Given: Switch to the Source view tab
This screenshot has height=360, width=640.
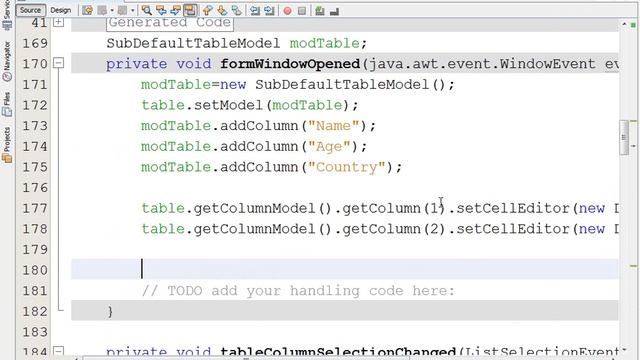Looking at the screenshot, I should tap(31, 10).
